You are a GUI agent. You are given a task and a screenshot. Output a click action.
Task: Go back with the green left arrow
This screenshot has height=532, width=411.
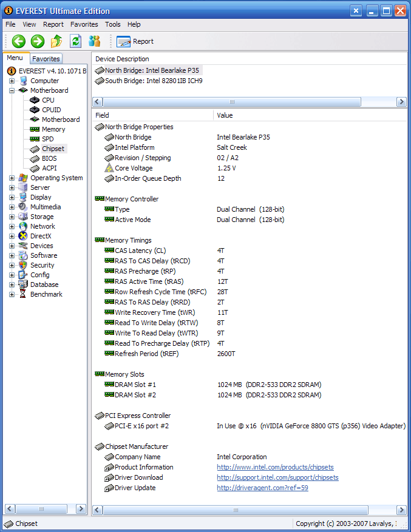(x=19, y=41)
